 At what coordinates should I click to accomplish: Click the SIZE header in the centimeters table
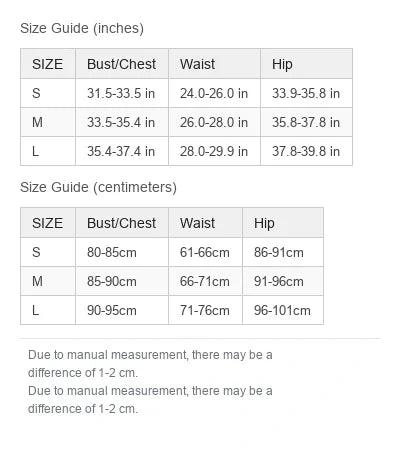pyautogui.click(x=48, y=223)
